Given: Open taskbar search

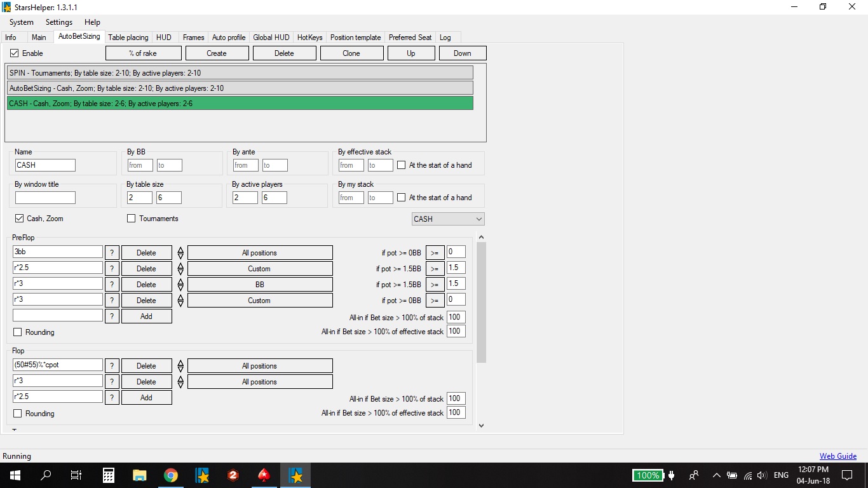Looking at the screenshot, I should 46,475.
